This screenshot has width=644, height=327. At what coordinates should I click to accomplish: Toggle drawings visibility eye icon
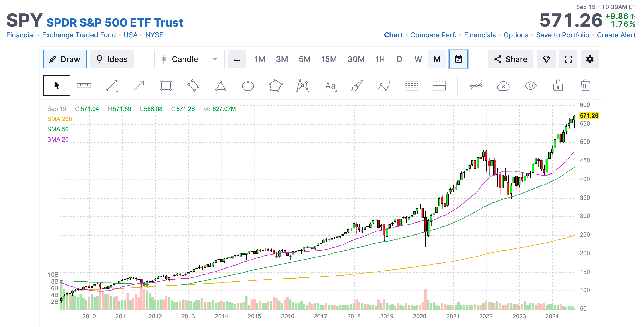coord(531,86)
